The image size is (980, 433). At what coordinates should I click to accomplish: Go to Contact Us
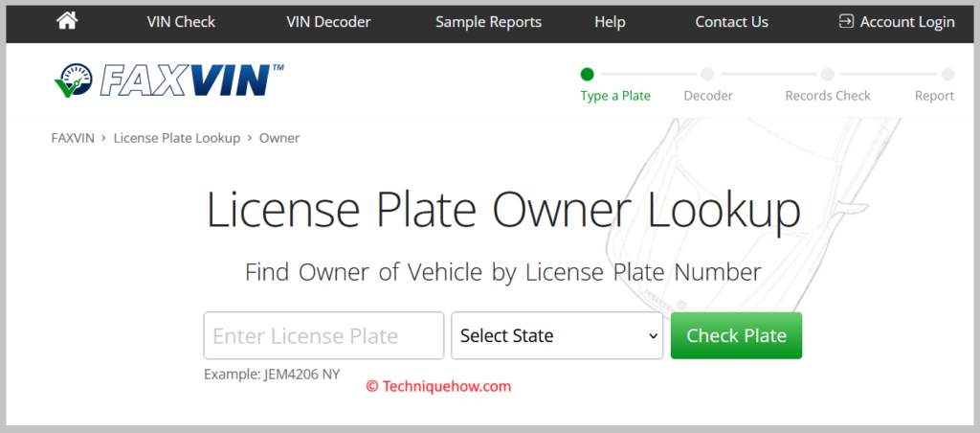(x=732, y=22)
